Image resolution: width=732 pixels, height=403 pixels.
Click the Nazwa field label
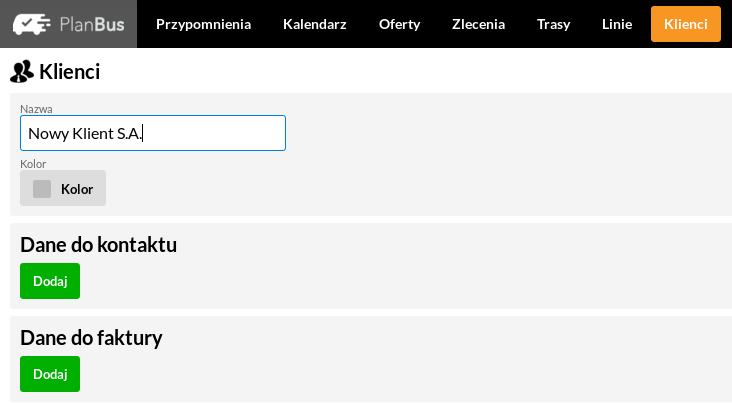click(x=36, y=109)
